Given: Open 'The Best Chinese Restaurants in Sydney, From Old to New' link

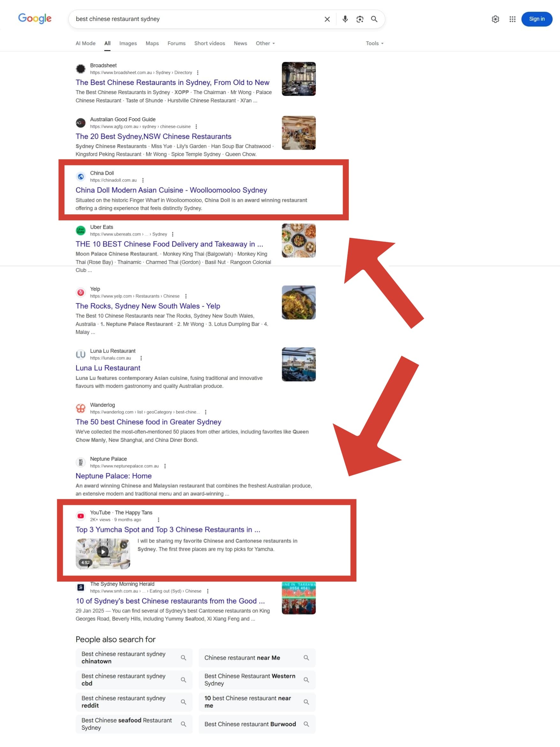Looking at the screenshot, I should coord(172,83).
